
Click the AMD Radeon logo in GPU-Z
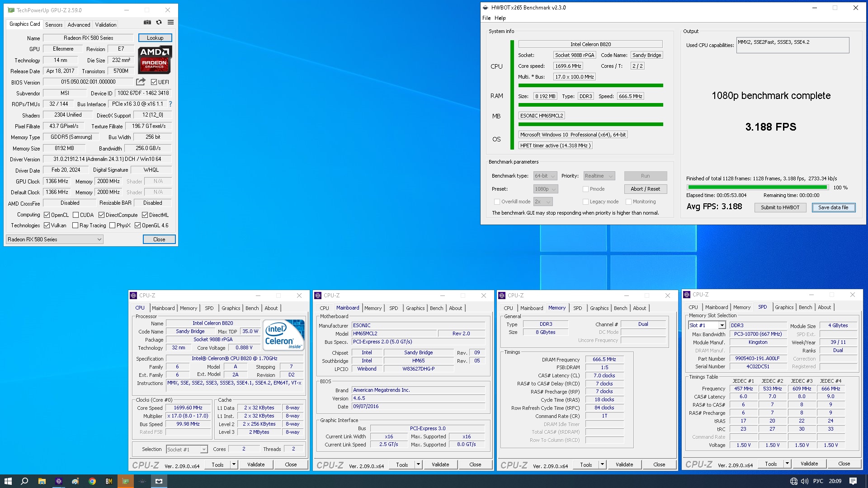(x=155, y=60)
